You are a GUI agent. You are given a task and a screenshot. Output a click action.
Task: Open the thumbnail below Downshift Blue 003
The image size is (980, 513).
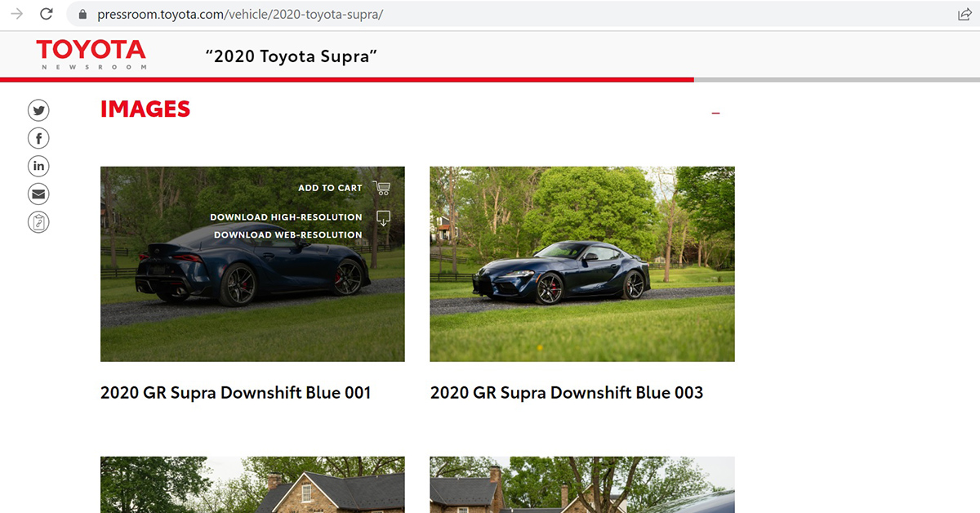pos(582,484)
